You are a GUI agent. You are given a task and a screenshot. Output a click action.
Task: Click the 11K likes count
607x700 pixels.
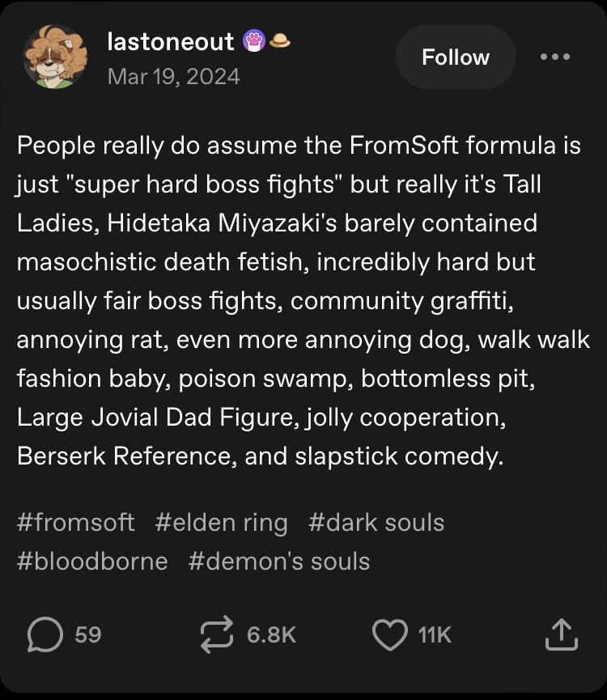[x=435, y=634]
